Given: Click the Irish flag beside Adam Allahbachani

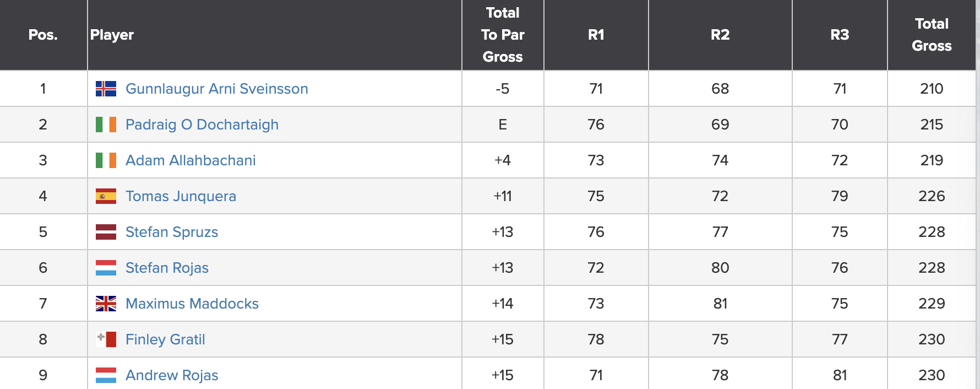Looking at the screenshot, I should point(106,160).
